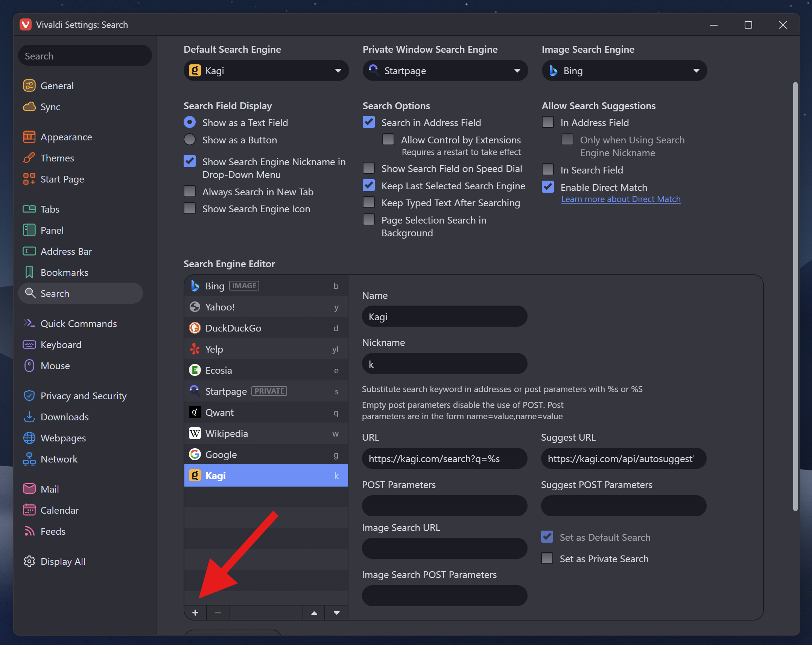Click the Quick Commands icon

click(29, 323)
